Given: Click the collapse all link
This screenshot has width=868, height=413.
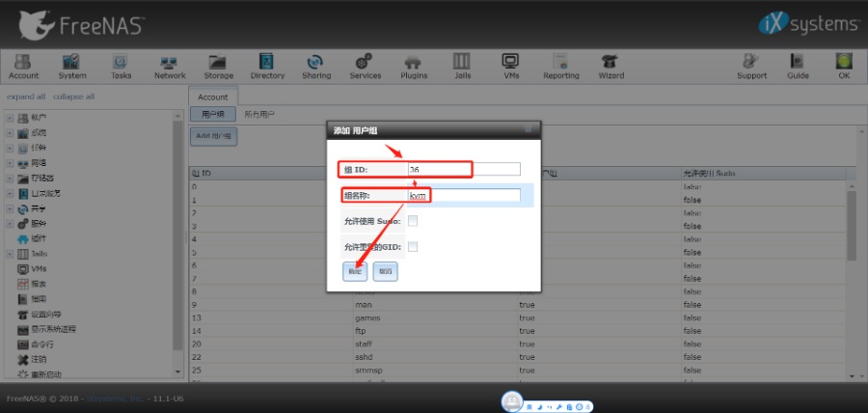Looking at the screenshot, I should 73,96.
